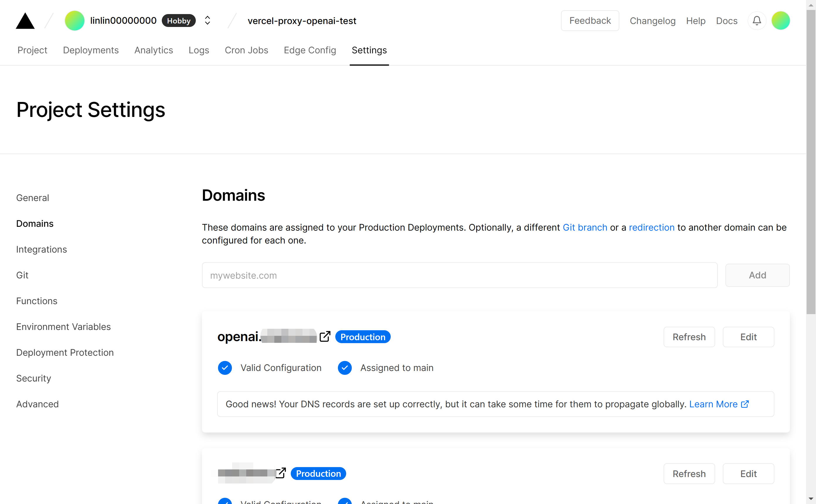The height and width of the screenshot is (504, 816).
Task: Open the notifications bell icon
Action: [x=757, y=21]
